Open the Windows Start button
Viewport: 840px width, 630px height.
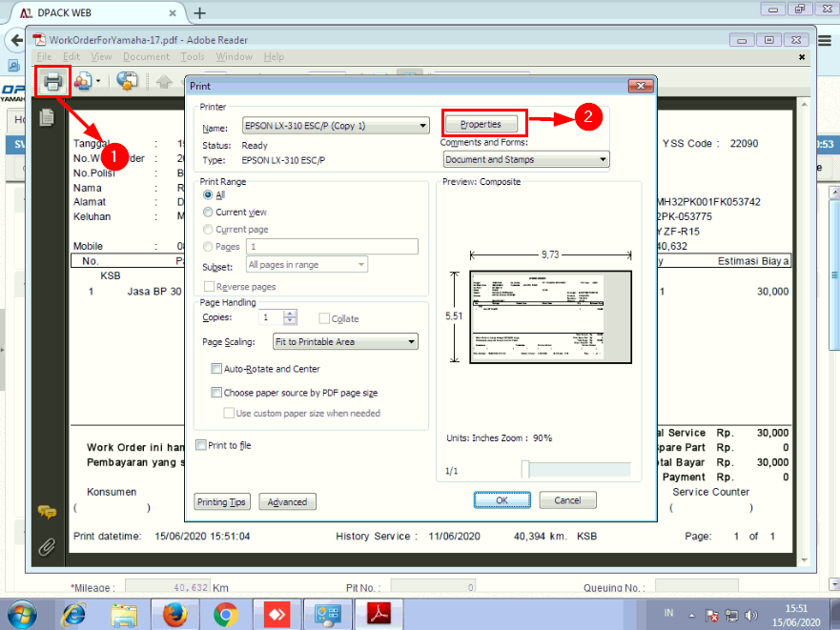22,615
